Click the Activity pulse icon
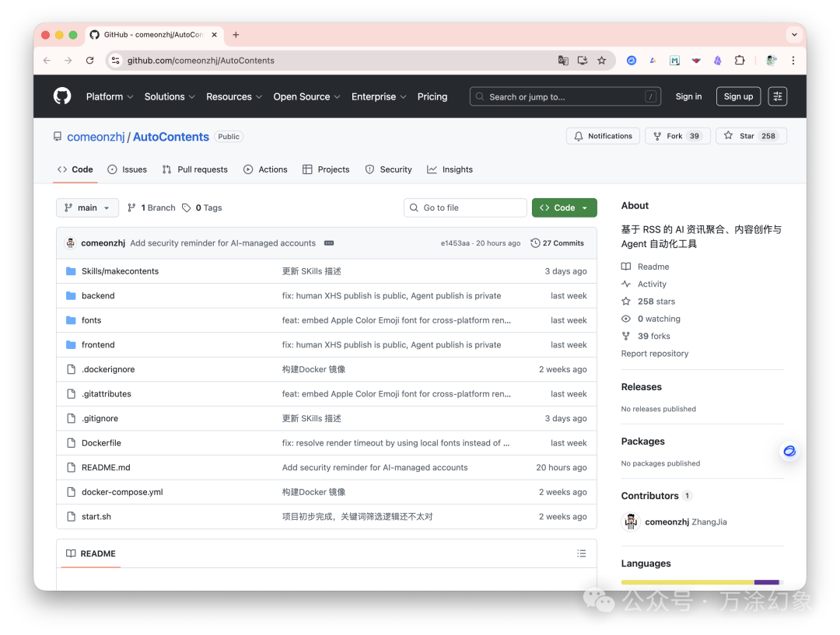Viewport: 840px width, 635px height. point(626,284)
